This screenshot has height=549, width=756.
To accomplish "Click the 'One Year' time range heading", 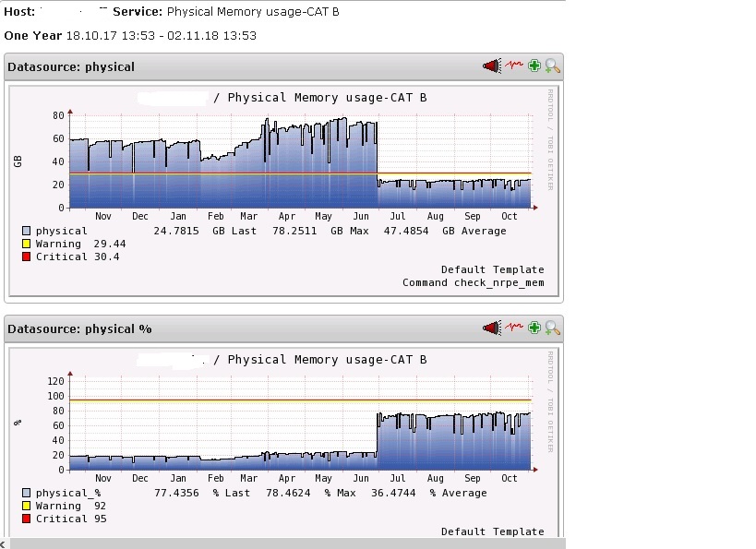I will click(x=32, y=35).
